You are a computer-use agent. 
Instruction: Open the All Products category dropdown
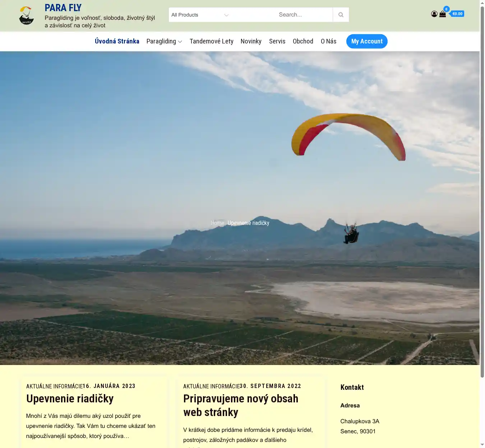pos(200,15)
